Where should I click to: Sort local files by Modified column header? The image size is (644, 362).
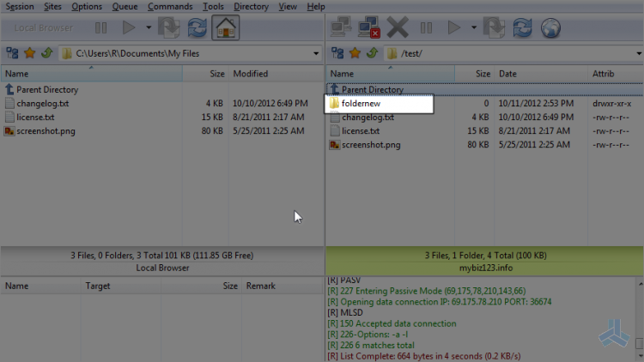click(276, 74)
